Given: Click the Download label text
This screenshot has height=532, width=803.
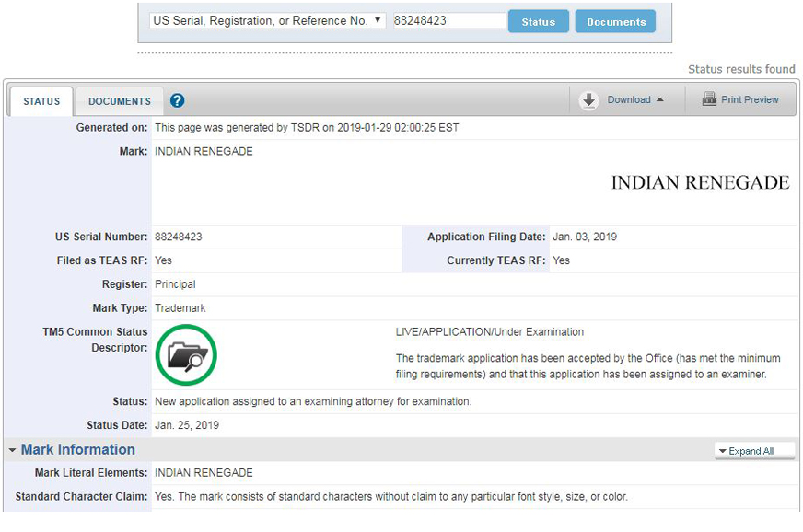Looking at the screenshot, I should click(x=629, y=100).
